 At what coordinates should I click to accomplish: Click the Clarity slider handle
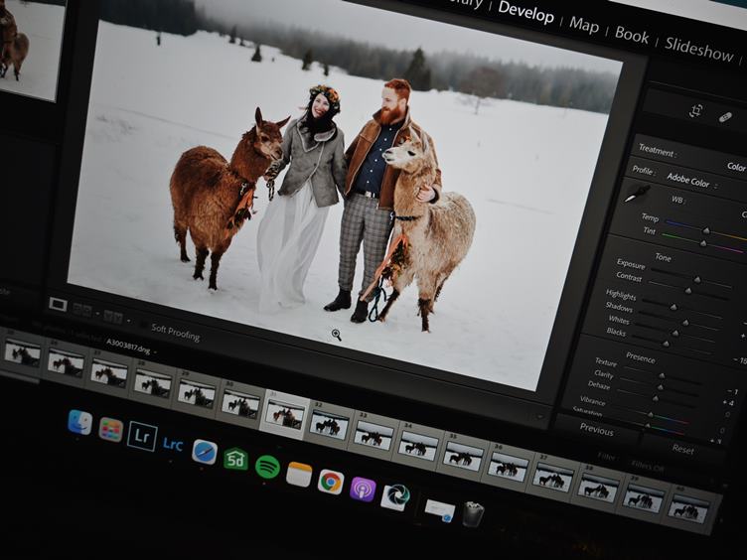[660, 387]
